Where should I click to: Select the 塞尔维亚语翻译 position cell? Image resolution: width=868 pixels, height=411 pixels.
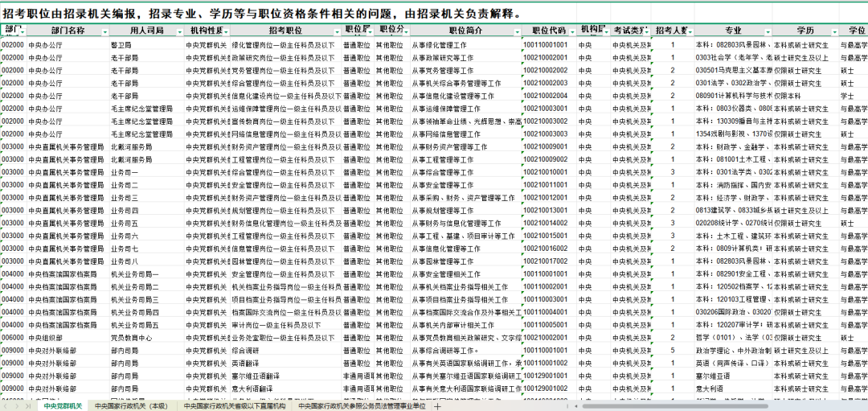pos(285,376)
